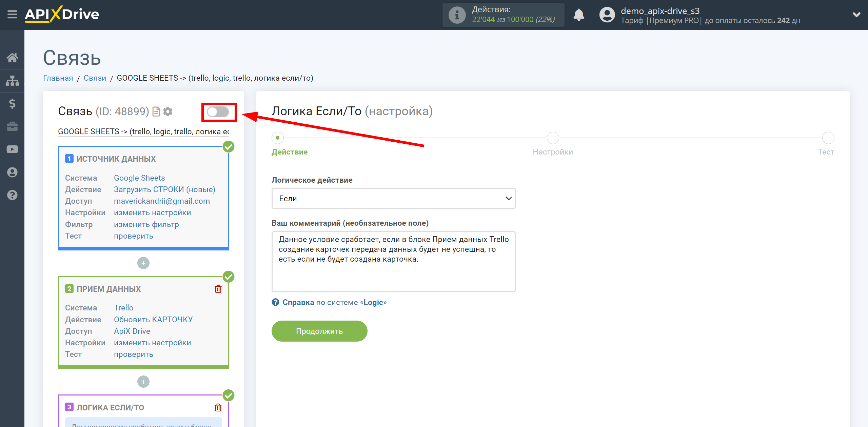Click the actions info icon

[x=457, y=15]
